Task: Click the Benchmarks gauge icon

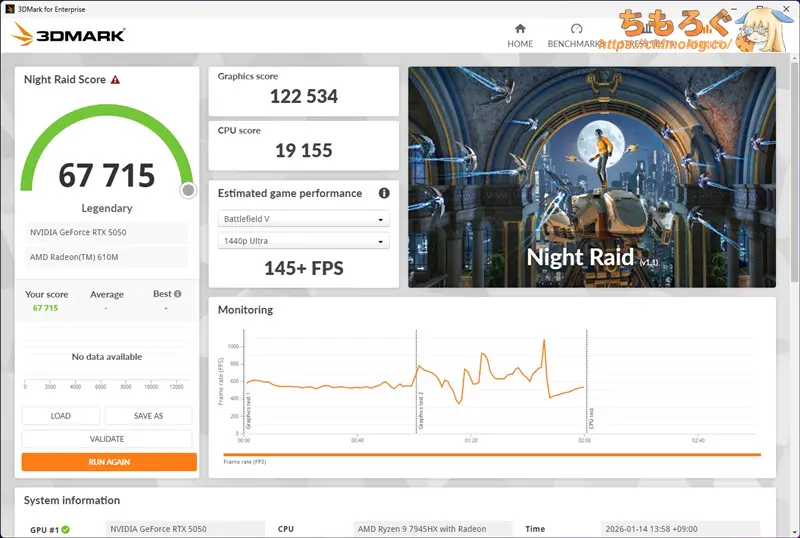Action: point(576,30)
